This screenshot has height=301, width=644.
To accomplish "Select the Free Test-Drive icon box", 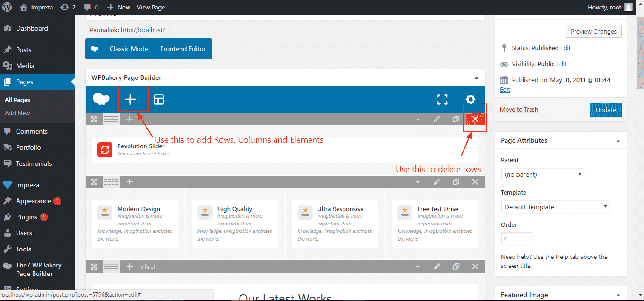I will (x=435, y=224).
